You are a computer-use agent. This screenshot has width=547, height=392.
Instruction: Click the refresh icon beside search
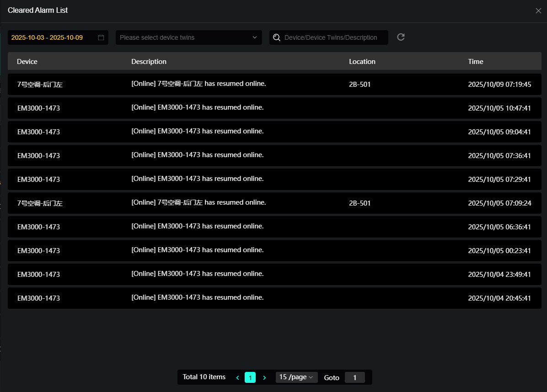(401, 37)
